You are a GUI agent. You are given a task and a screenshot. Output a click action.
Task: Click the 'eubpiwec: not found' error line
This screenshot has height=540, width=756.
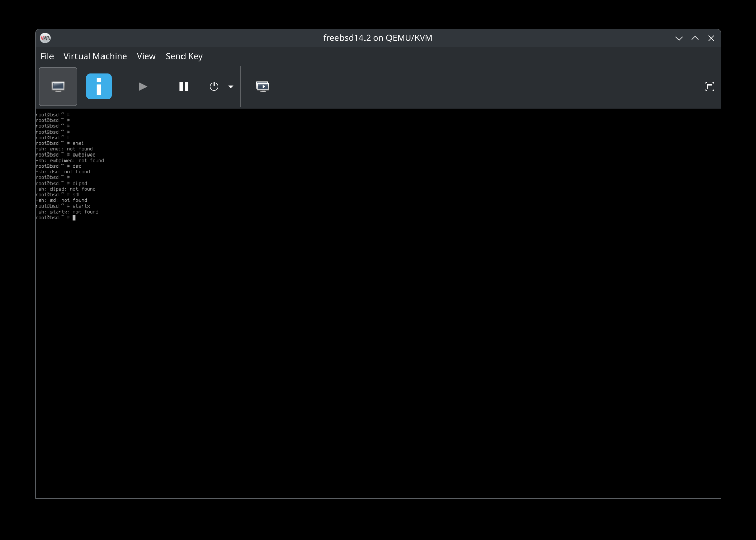click(x=70, y=161)
